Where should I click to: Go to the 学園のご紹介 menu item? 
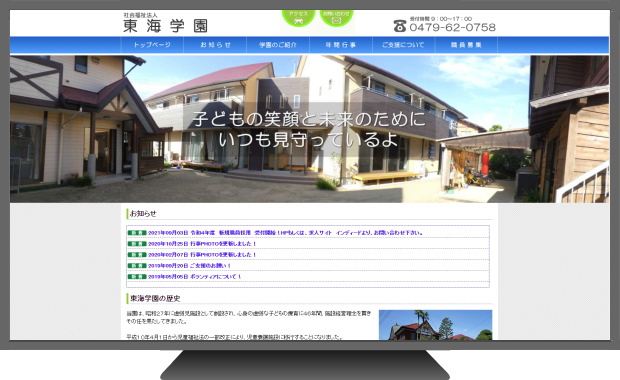point(278,45)
